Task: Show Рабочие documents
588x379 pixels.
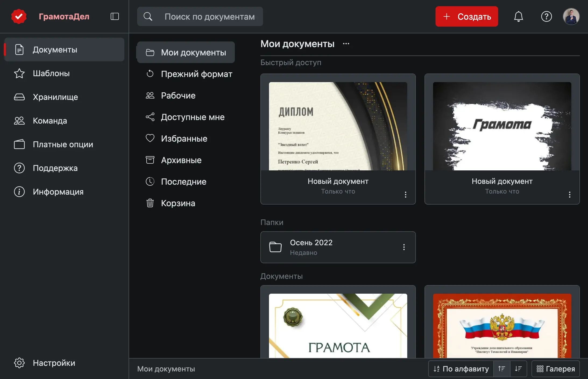Action: tap(186, 95)
